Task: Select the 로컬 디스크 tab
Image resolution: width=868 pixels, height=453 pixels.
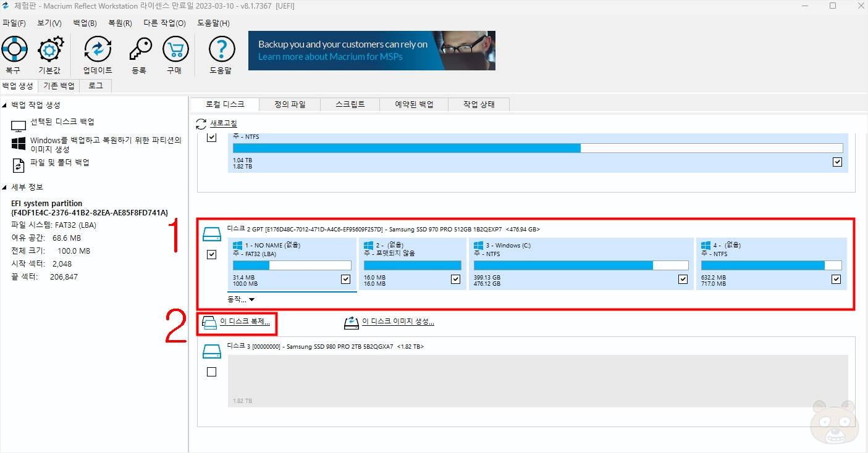Action: [225, 104]
